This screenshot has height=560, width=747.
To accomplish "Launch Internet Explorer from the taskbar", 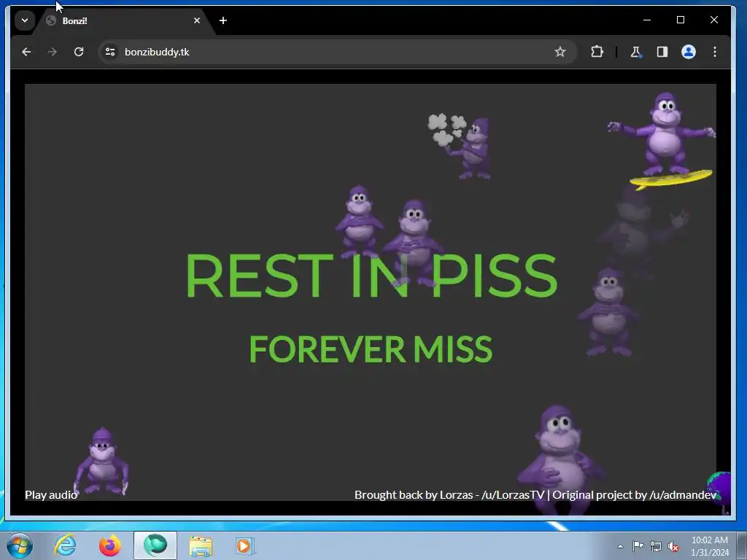I will click(x=65, y=545).
